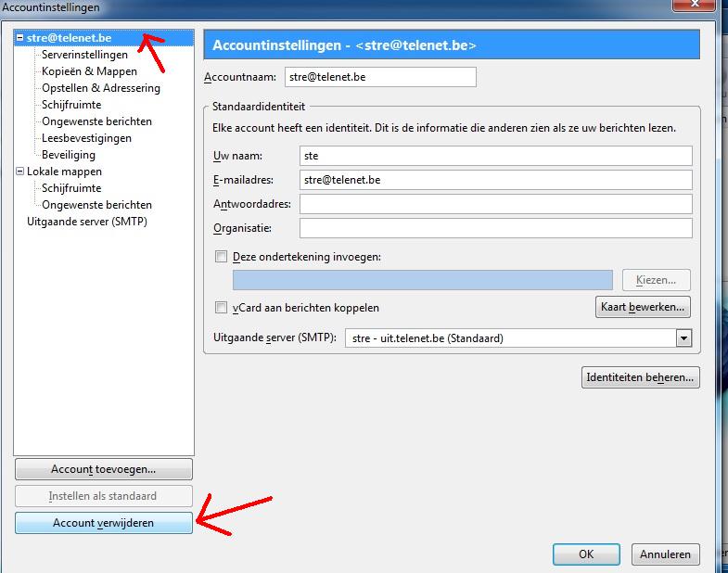Enable Deze ondertekening invoegen checkbox
728x573 pixels.
tap(221, 256)
